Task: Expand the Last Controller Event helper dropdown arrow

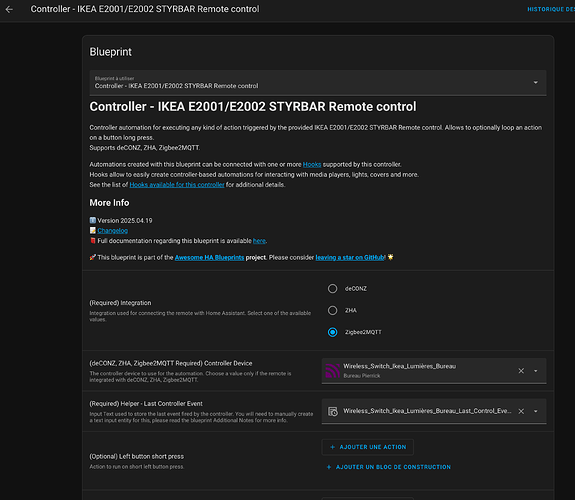Action: click(536, 411)
